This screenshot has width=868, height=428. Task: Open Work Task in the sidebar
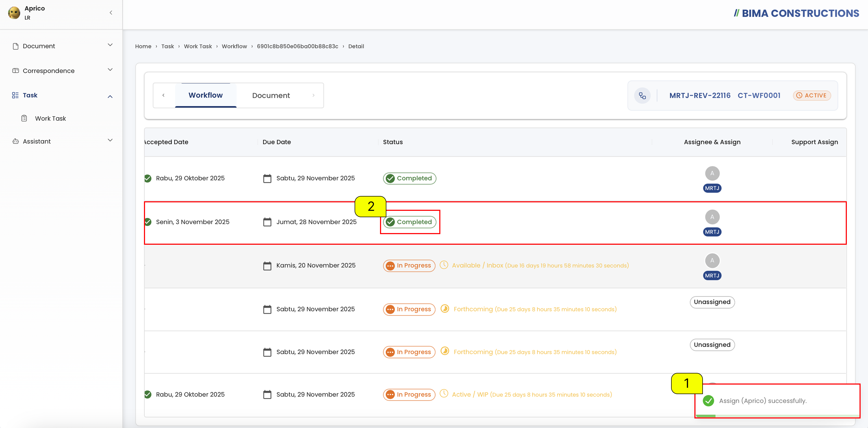[50, 118]
